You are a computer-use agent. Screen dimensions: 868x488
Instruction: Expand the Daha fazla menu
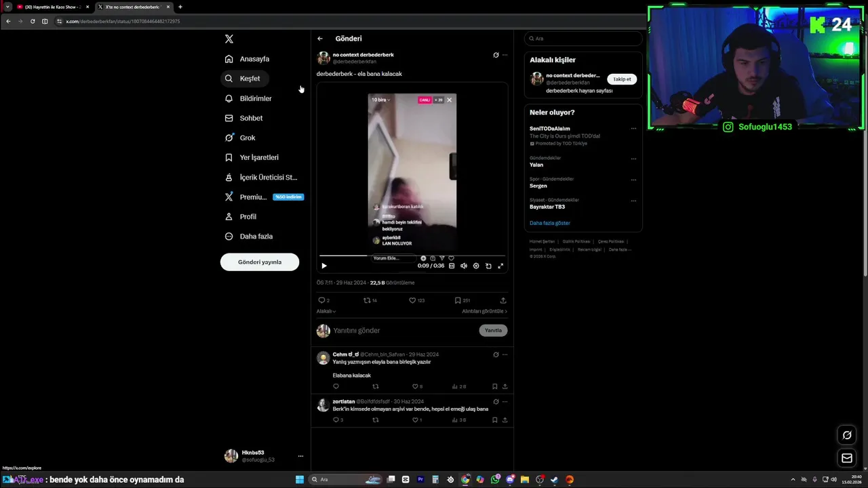tap(250, 236)
